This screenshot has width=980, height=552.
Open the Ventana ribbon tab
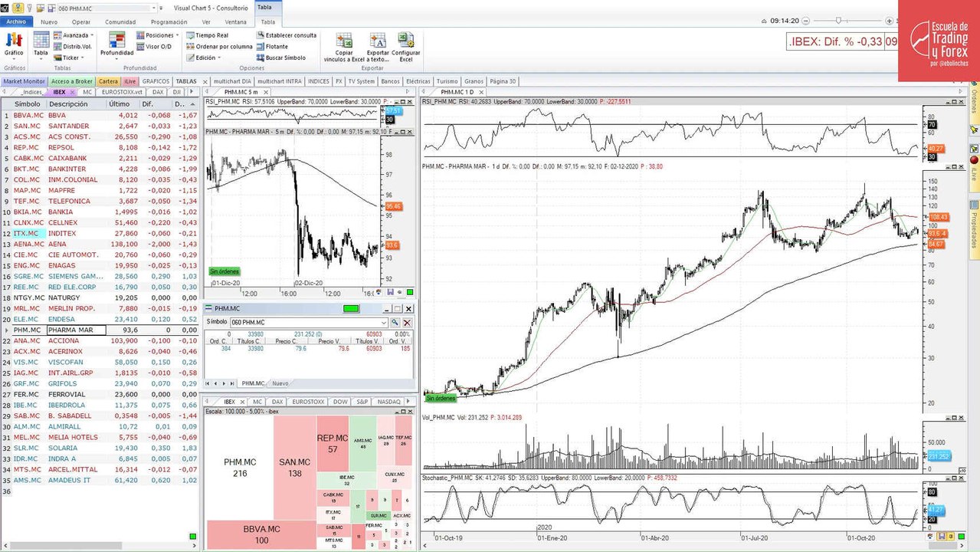(x=236, y=21)
